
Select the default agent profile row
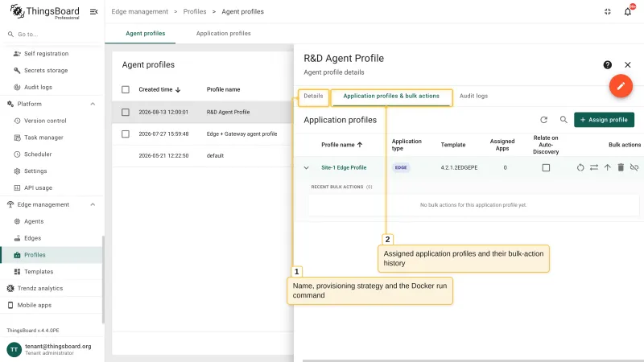(203, 155)
